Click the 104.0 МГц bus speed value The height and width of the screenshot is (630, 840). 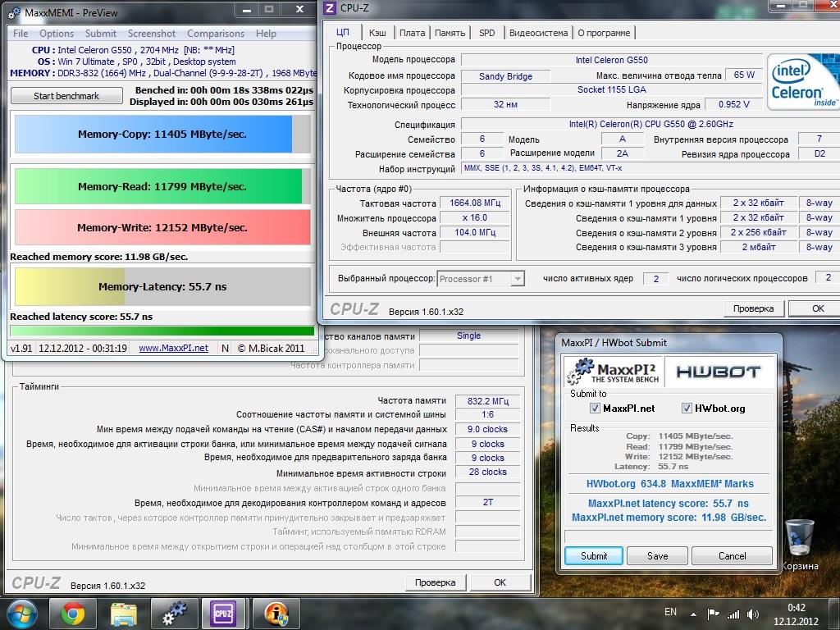475,232
